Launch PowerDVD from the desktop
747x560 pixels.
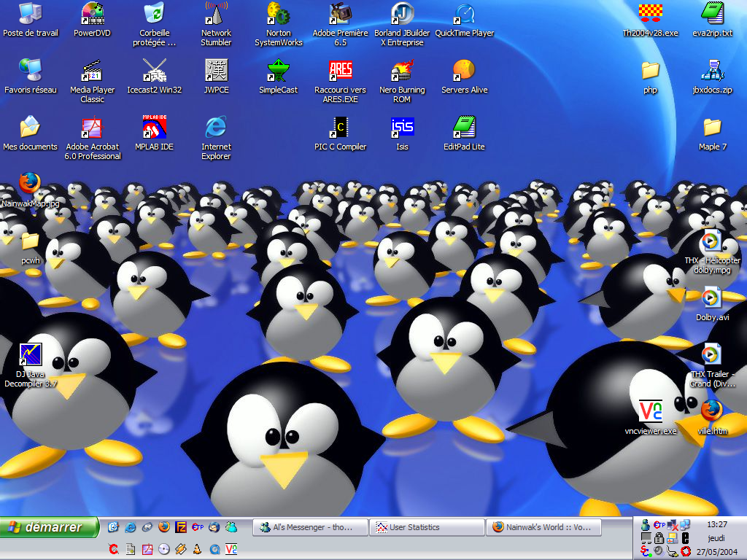[x=93, y=15]
